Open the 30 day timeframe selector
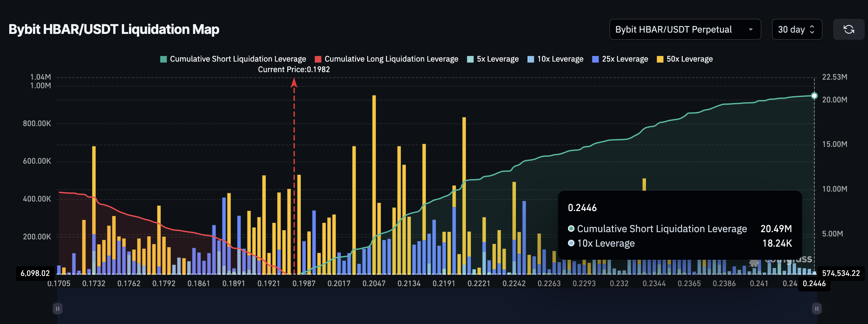The width and height of the screenshot is (868, 324). pos(797,29)
